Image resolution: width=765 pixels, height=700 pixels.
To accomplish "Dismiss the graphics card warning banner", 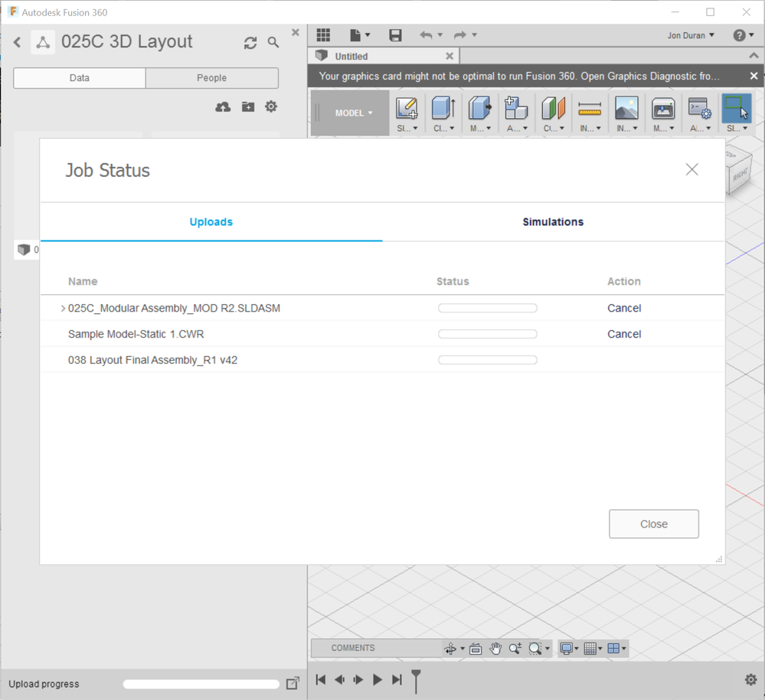I will coord(754,76).
